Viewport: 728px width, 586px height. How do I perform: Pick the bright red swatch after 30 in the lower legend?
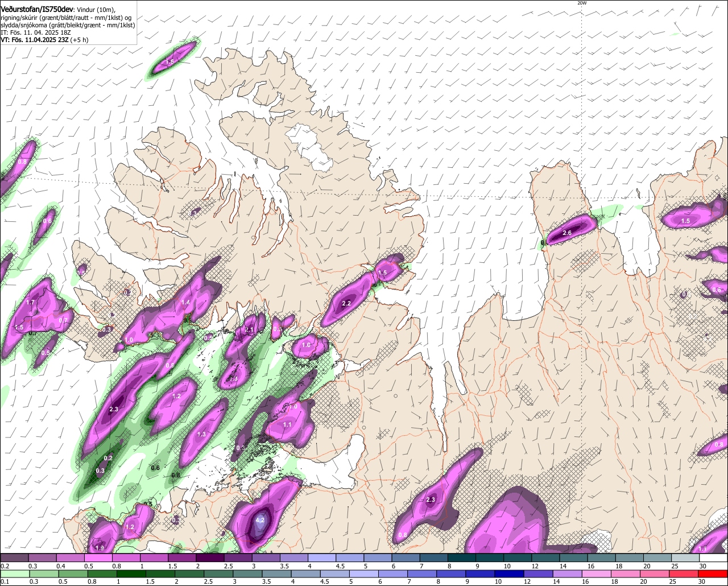[714, 573]
